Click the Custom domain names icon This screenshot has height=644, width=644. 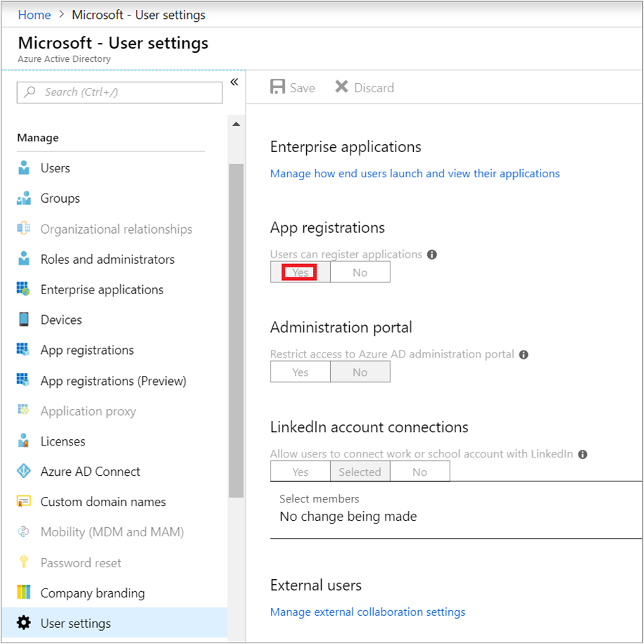24,502
